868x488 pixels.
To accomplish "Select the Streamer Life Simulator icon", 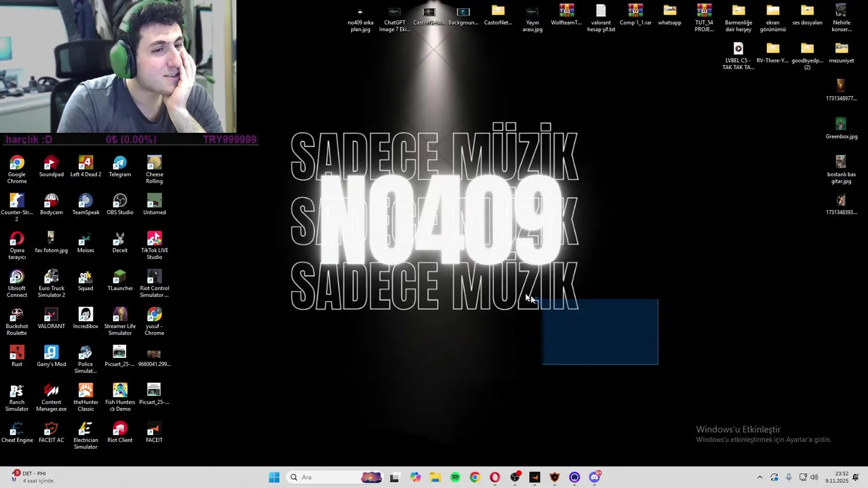I will pyautogui.click(x=120, y=321).
